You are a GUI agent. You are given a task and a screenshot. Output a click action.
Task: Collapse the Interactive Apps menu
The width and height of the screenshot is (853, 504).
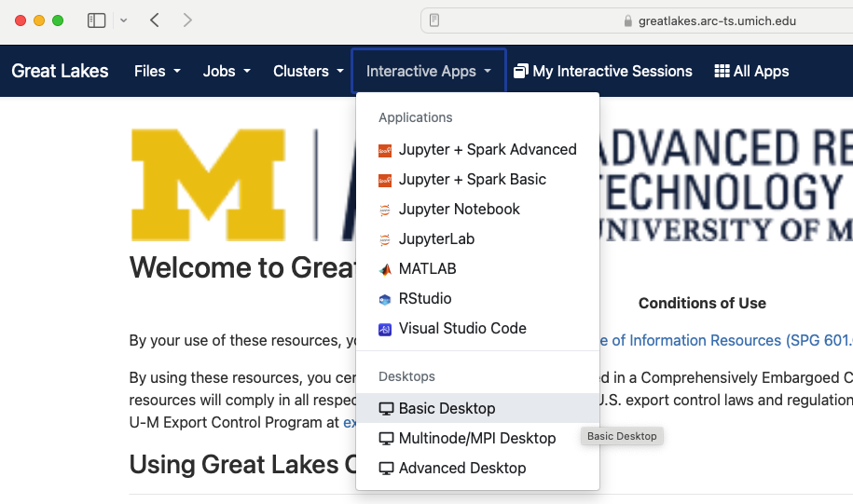429,71
